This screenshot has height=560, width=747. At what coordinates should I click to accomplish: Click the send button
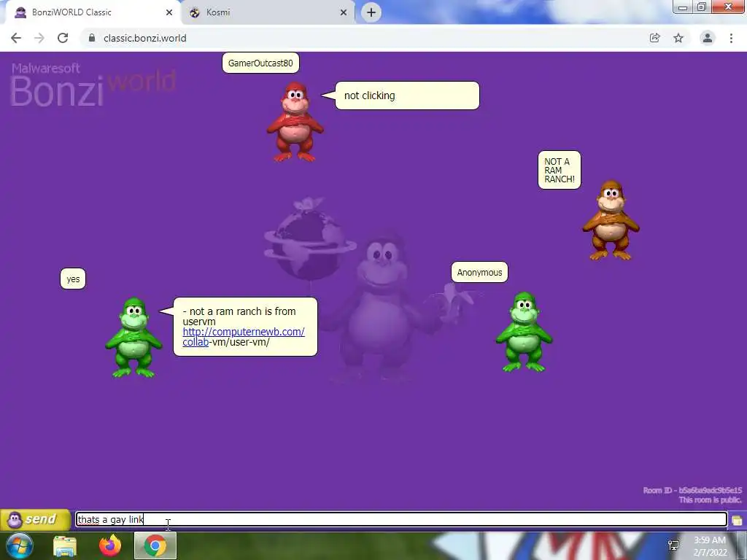click(35, 519)
